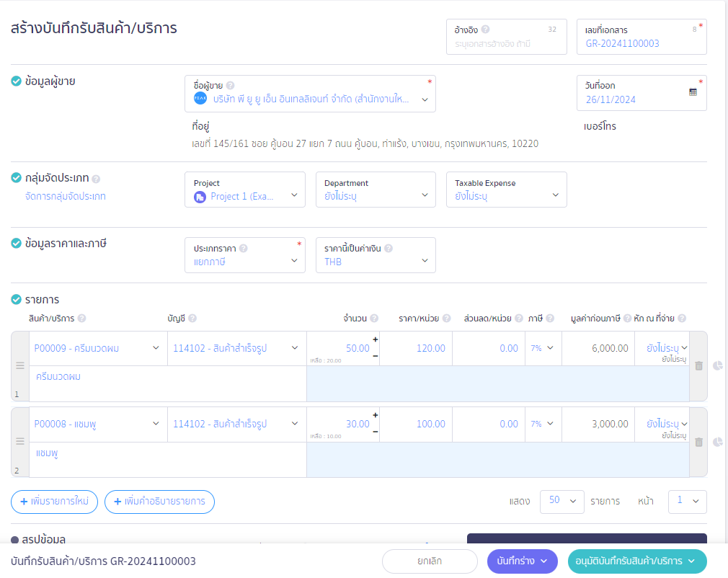Click the help icon next to กลุ่มจัดประเภท

[x=96, y=179]
